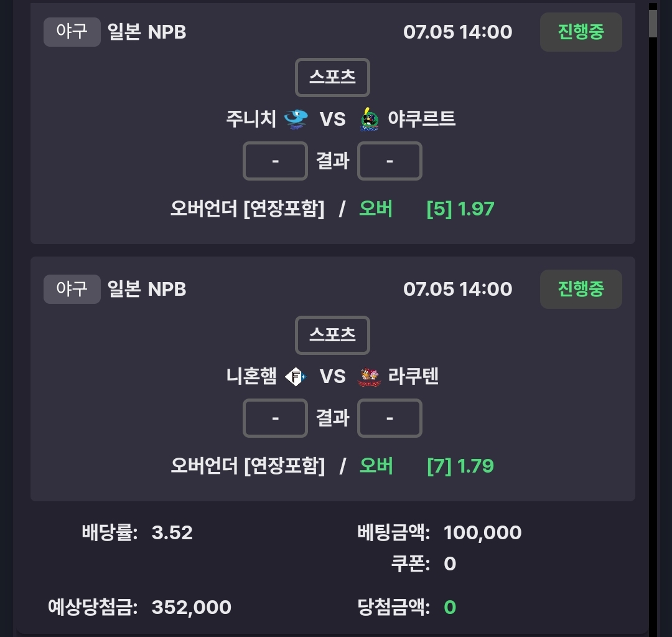The image size is (672, 637).
Task: Click the 주니치 result score box
Action: [x=275, y=161]
